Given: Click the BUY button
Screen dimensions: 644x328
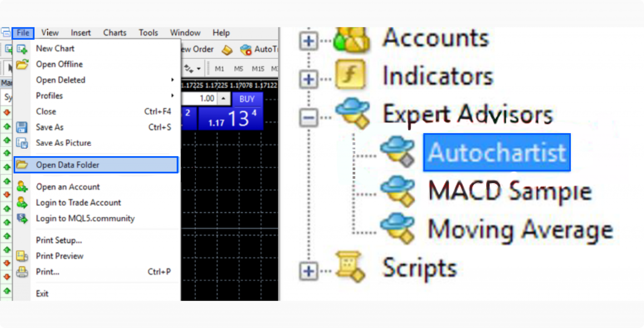Looking at the screenshot, I should (x=247, y=99).
